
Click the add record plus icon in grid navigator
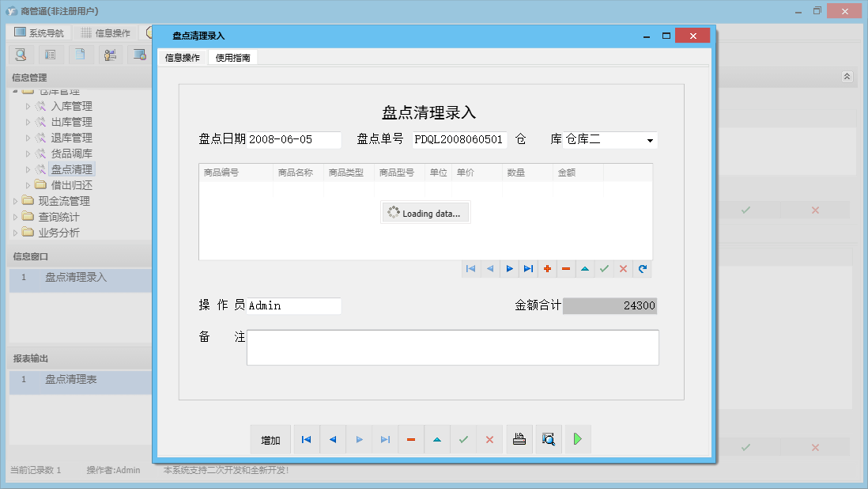point(547,269)
